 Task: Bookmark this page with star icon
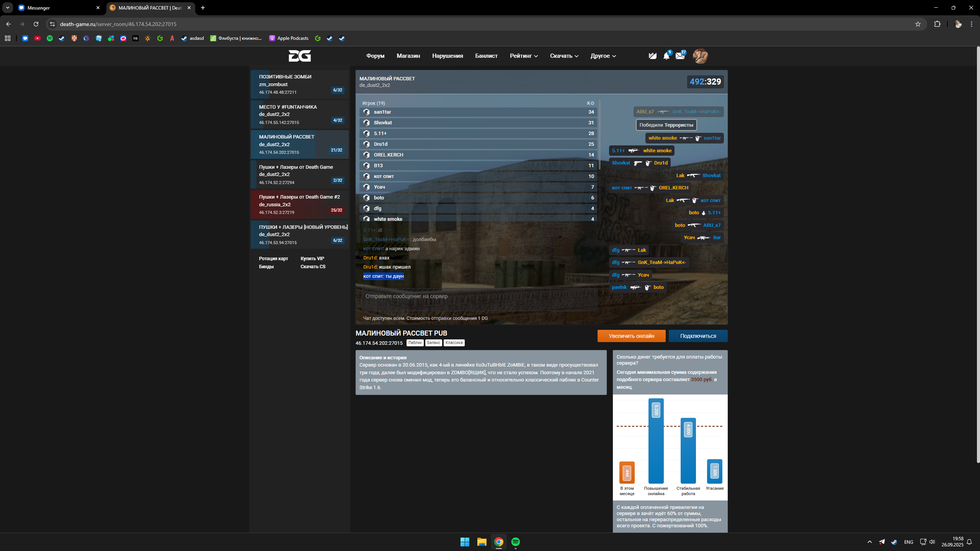918,24
